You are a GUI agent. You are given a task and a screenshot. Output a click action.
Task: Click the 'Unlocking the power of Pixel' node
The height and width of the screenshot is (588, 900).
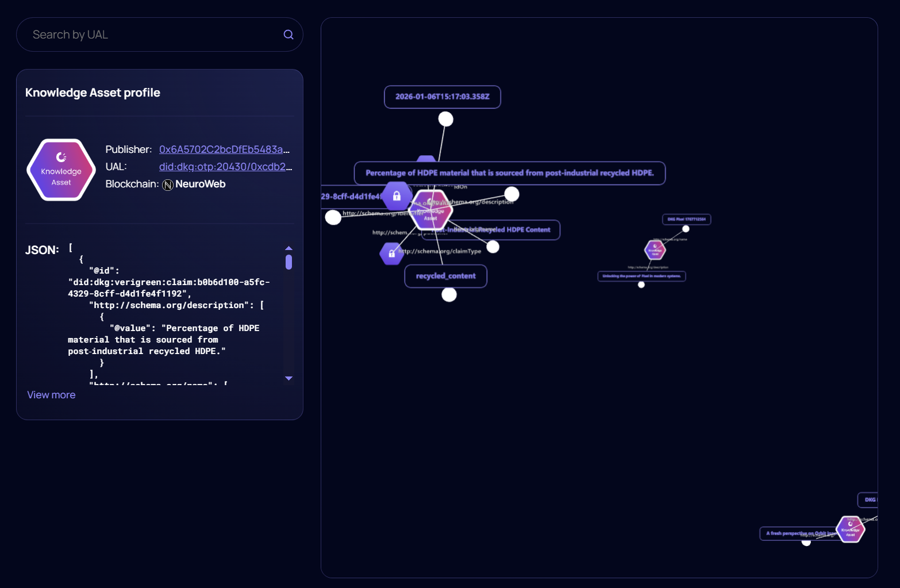642,276
